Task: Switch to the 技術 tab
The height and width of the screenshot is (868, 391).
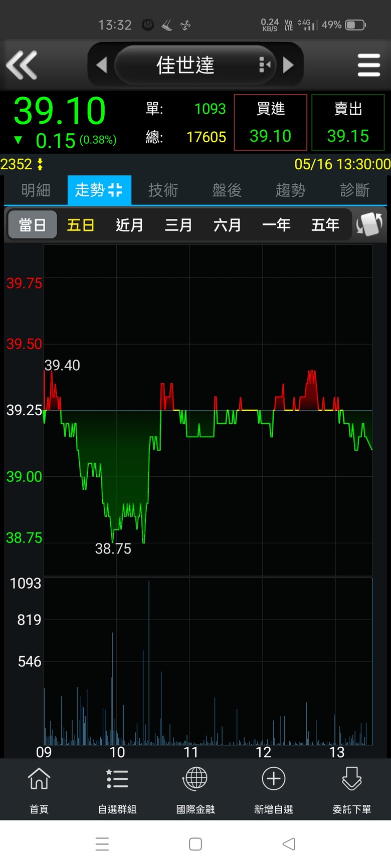Action: click(x=163, y=190)
